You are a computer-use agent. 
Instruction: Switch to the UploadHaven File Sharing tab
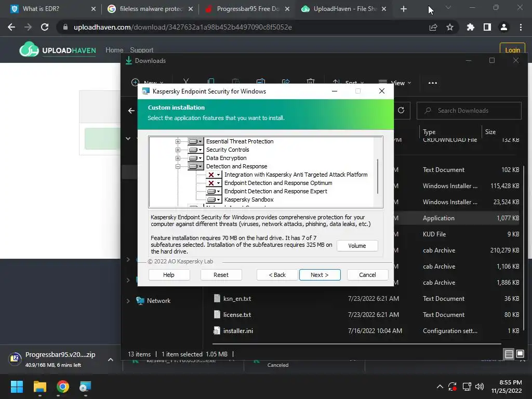coord(345,9)
